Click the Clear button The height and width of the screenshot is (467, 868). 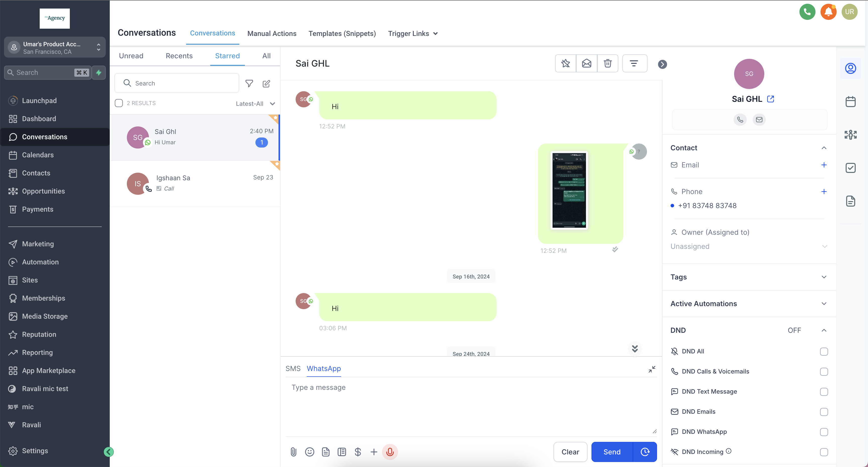click(570, 452)
